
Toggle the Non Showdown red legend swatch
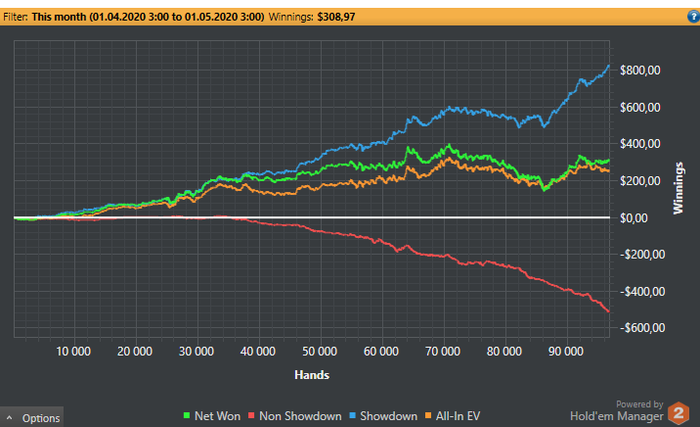pyautogui.click(x=251, y=416)
